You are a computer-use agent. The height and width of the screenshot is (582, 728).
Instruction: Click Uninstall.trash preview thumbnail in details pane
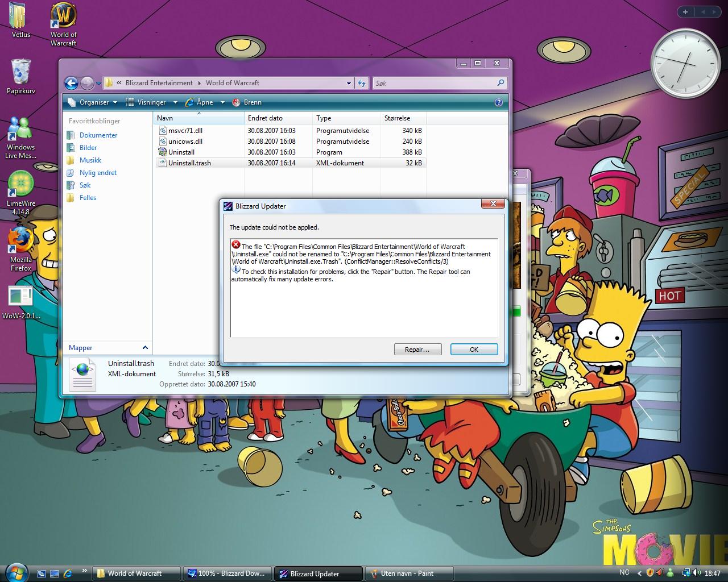click(83, 375)
